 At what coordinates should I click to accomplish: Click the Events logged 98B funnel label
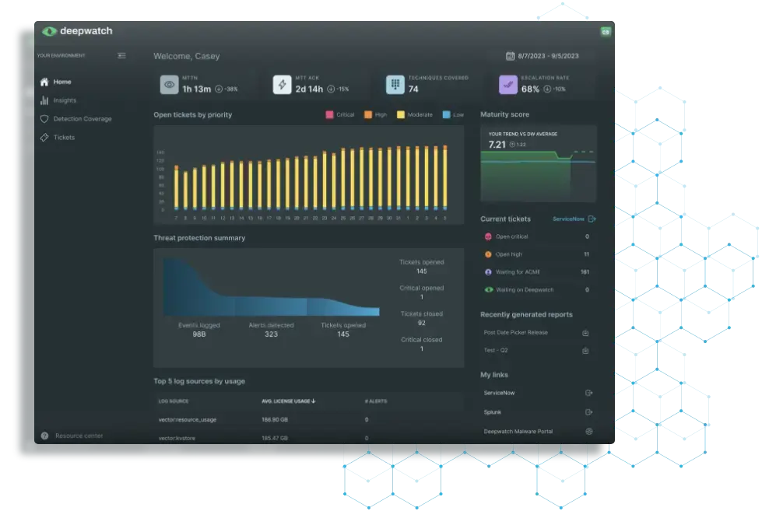[x=199, y=330]
